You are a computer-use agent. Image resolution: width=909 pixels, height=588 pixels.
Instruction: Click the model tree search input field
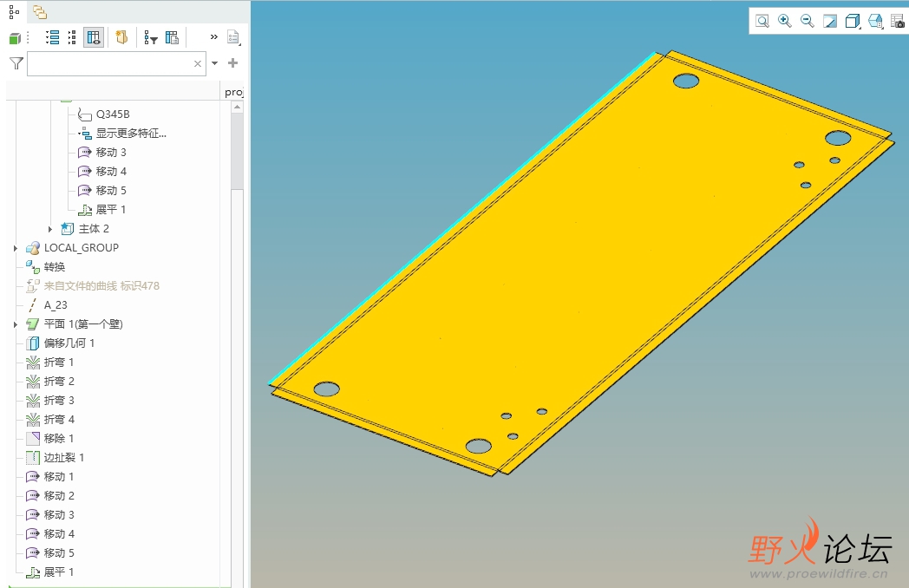(x=108, y=63)
